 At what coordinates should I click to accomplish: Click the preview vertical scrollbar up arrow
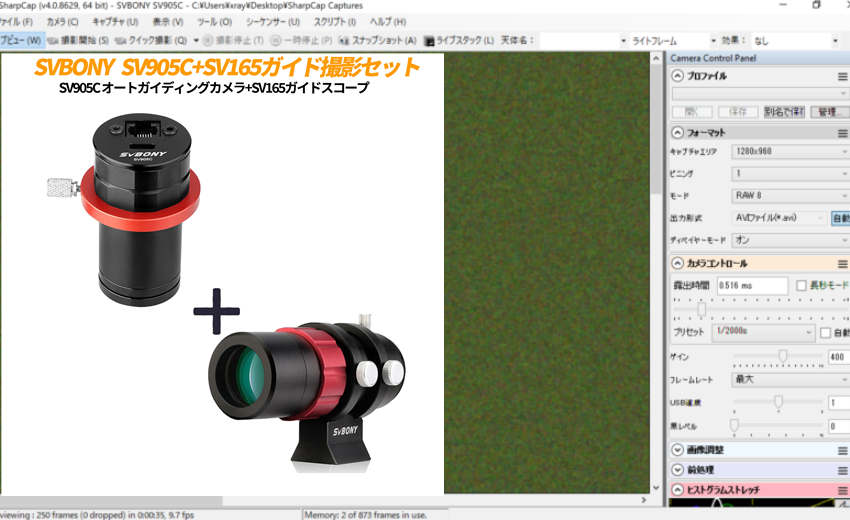tap(656, 59)
